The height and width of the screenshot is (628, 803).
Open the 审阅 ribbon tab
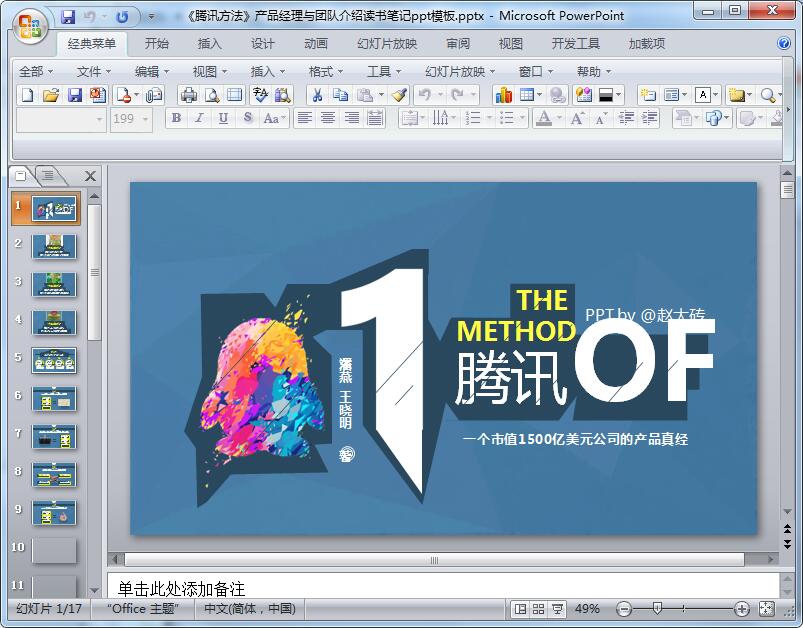(457, 44)
